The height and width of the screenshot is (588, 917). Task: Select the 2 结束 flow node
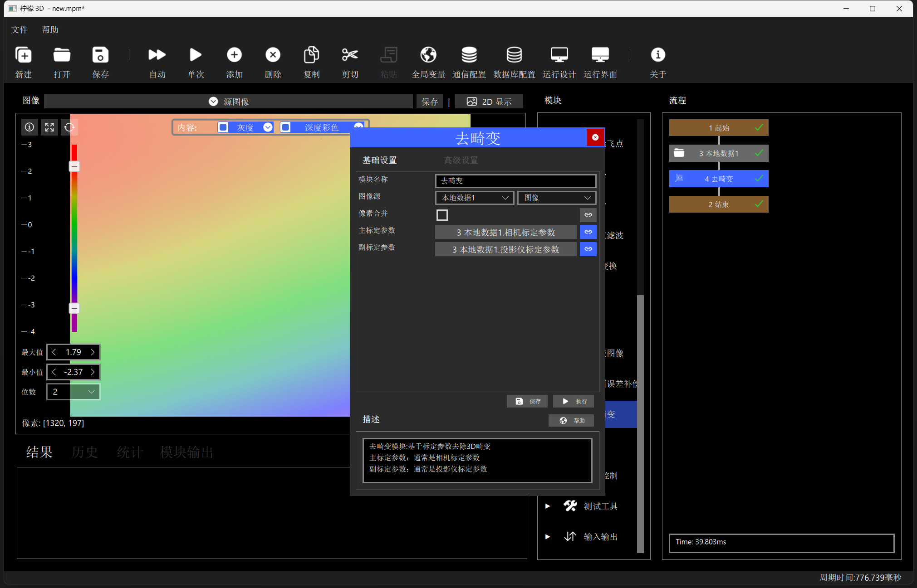(719, 204)
